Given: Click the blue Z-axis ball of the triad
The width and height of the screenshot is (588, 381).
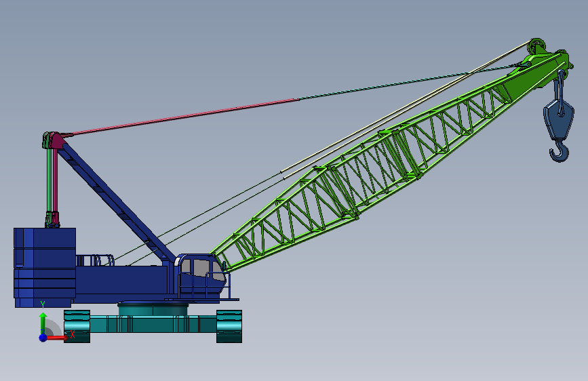Looking at the screenshot, I should coord(43,338).
